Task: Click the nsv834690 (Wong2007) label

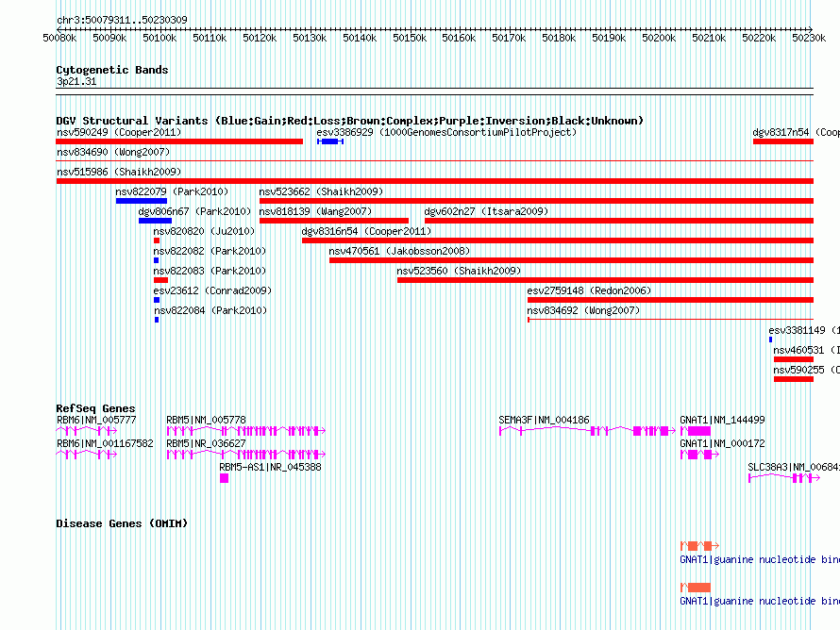Action: click(x=113, y=152)
